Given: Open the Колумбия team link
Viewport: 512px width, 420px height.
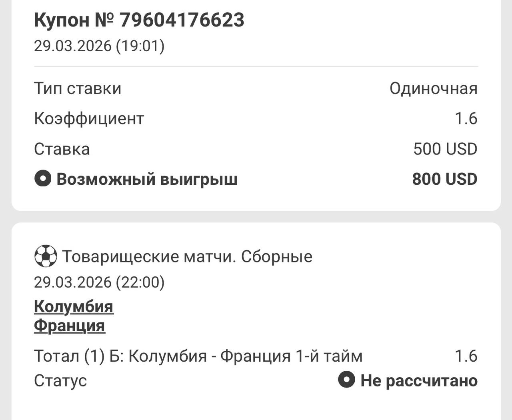Looking at the screenshot, I should click(x=74, y=307).
